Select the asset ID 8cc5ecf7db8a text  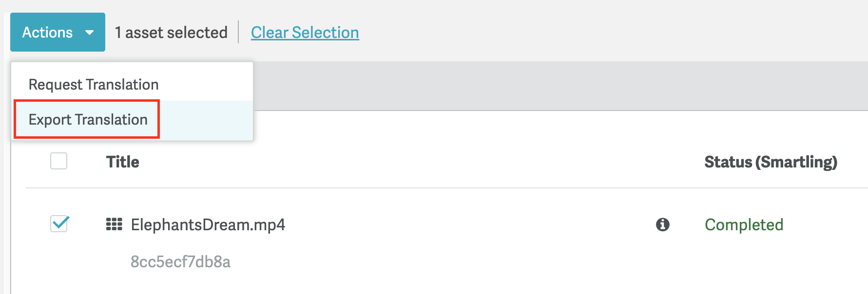pos(180,262)
